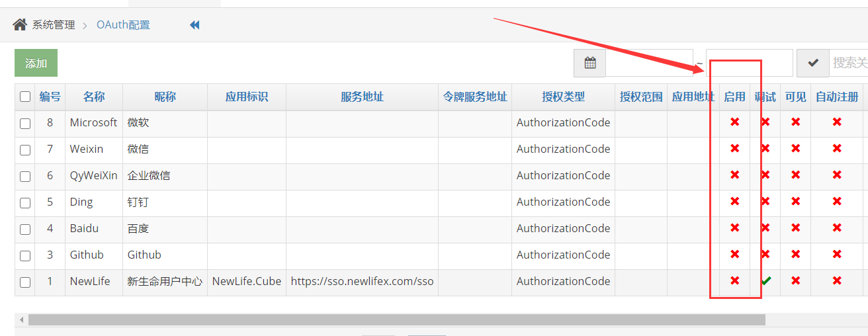Toggle 启用 red cross for QyWeiXin row

pyautogui.click(x=734, y=175)
